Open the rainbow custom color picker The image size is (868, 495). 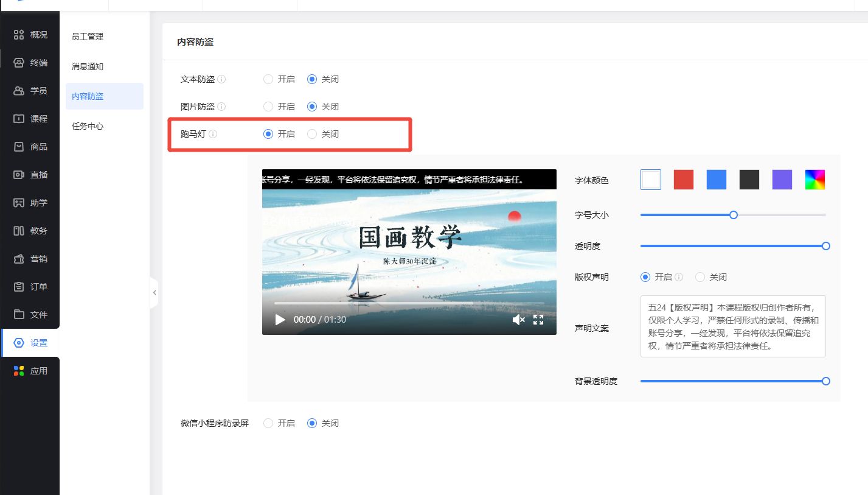coord(815,180)
